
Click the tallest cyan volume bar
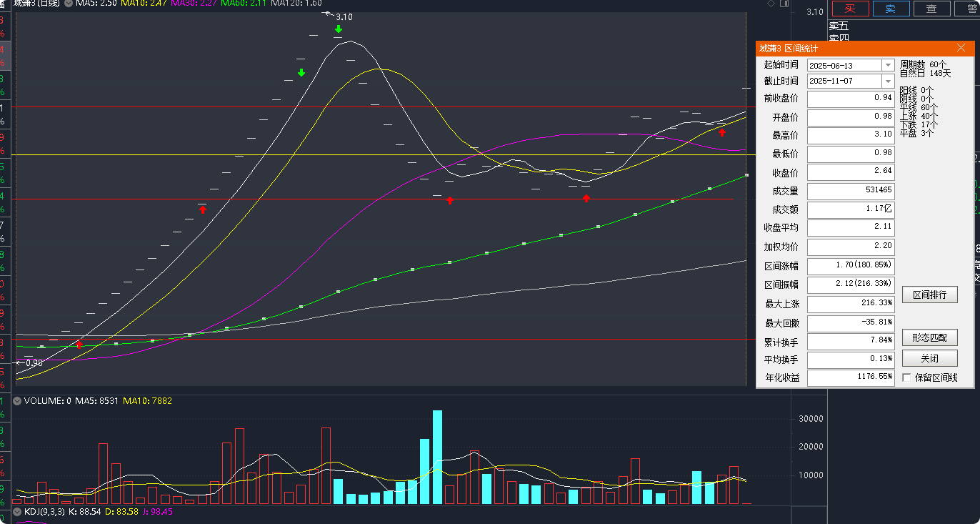click(437, 457)
